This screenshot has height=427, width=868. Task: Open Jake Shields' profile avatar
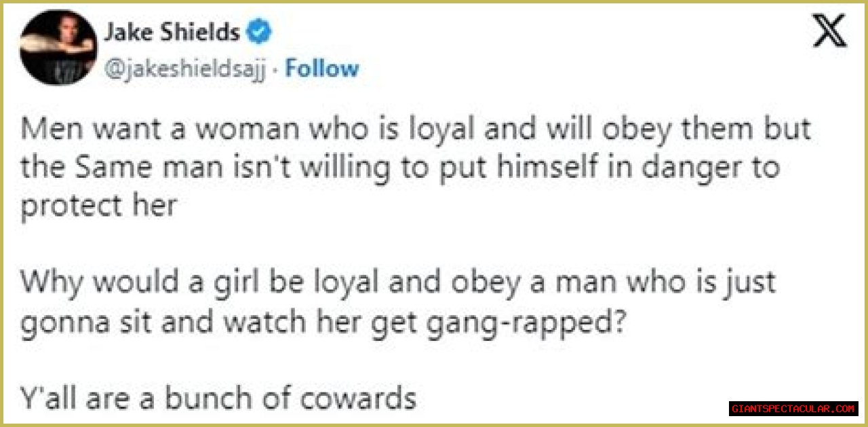58,48
